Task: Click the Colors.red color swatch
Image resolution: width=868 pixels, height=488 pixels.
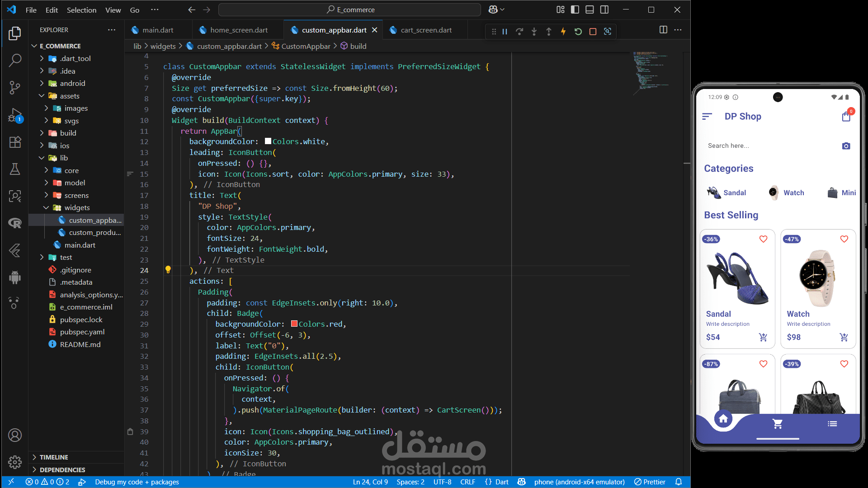Action: coord(294,324)
